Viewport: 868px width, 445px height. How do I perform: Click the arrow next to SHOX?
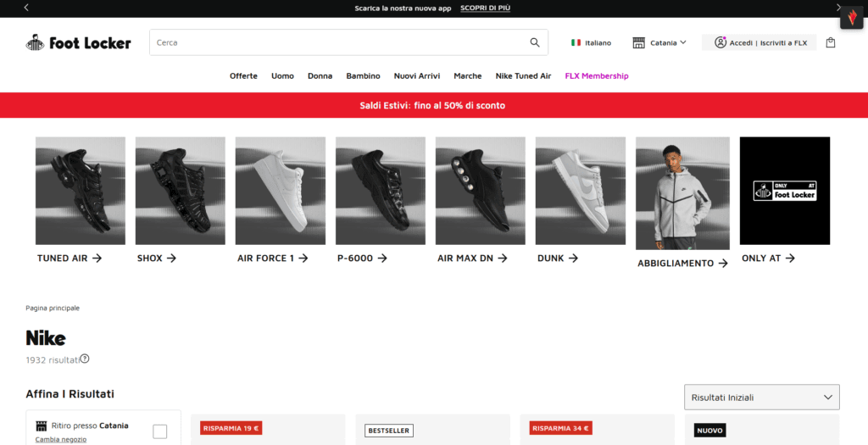[171, 258]
